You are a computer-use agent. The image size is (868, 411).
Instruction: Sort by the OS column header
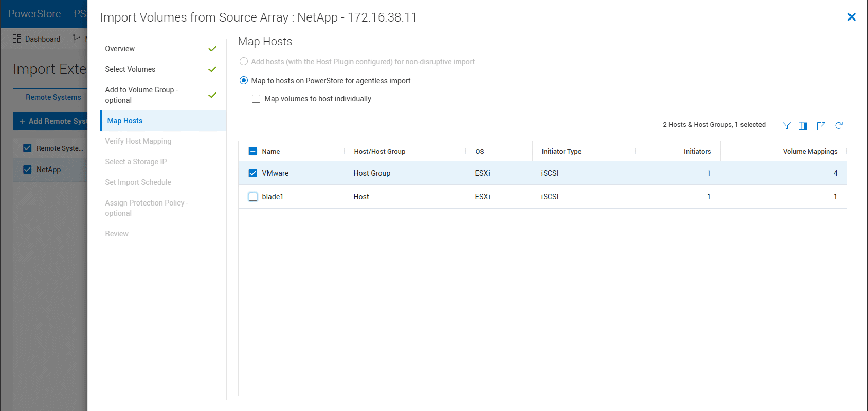[480, 152]
